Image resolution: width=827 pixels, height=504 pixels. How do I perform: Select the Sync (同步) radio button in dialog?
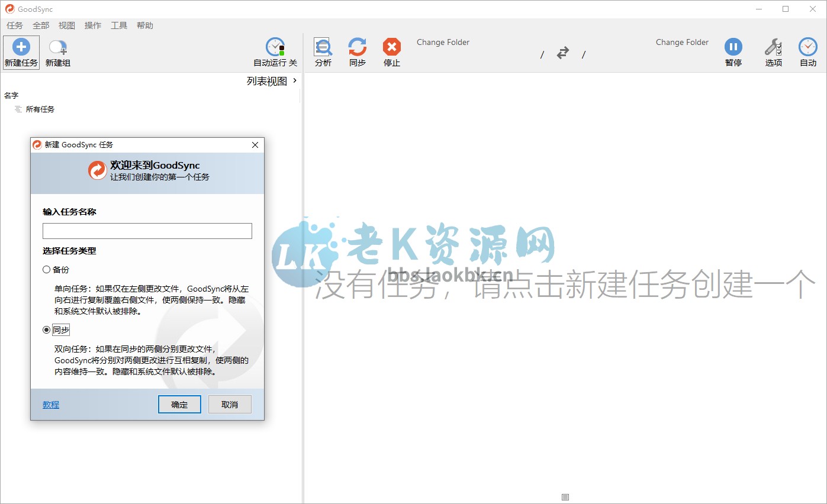click(x=47, y=330)
